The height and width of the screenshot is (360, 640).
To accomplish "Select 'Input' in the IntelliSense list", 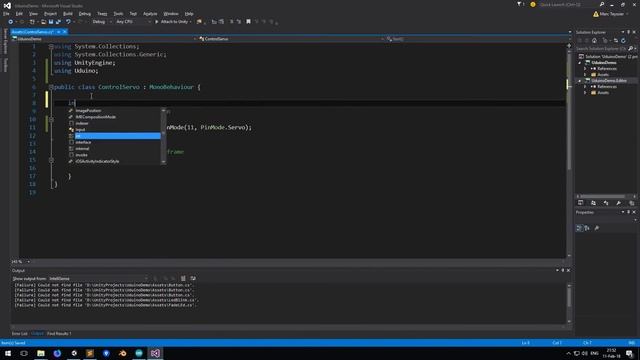I will click(x=114, y=129).
